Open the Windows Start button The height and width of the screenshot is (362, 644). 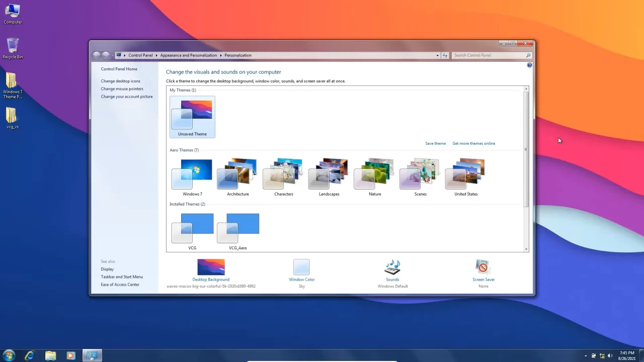9,355
